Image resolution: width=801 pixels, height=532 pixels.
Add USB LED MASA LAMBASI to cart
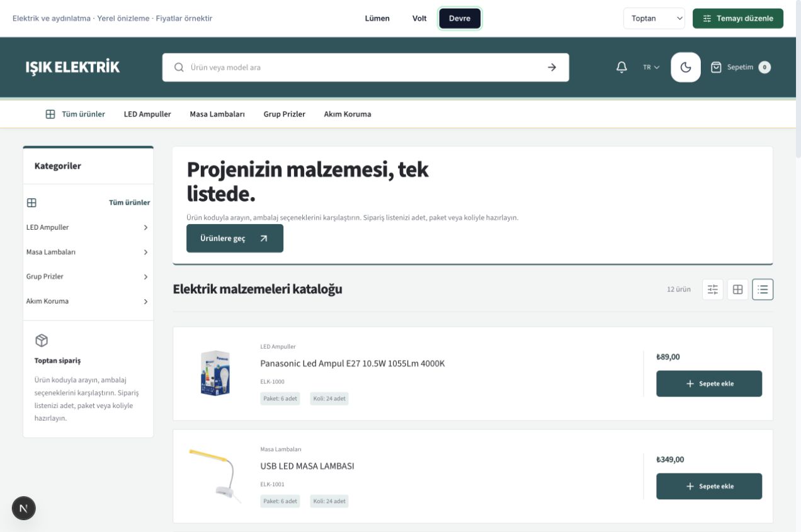pyautogui.click(x=709, y=486)
